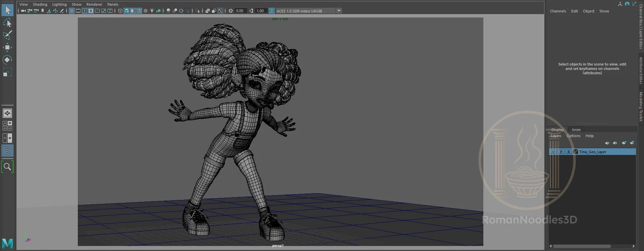Switch to the Anim layers tab
Screen dimensions: 644x251
(576, 130)
